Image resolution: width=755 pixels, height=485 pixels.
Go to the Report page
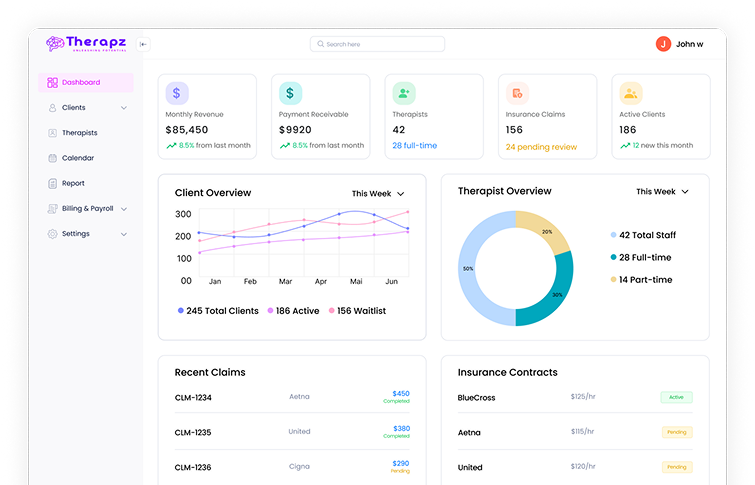73,183
